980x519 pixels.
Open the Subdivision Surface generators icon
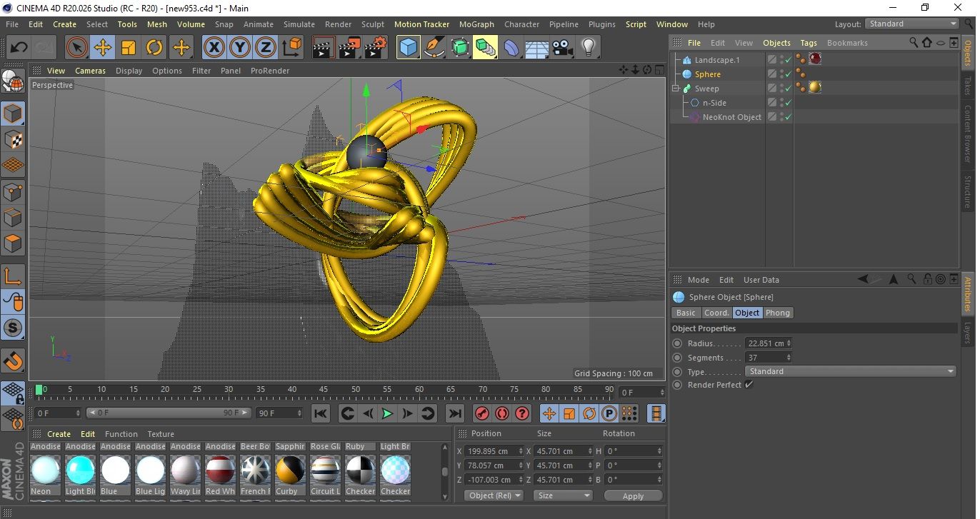pos(460,48)
